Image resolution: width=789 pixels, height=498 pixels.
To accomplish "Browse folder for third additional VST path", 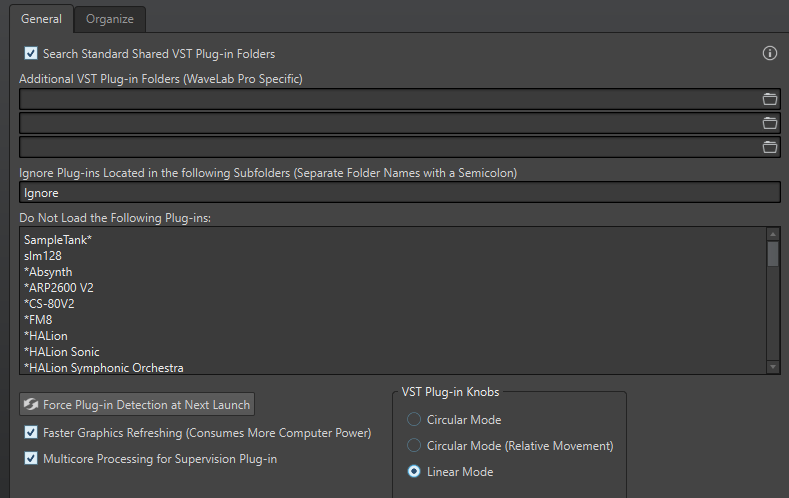I will pos(769,147).
